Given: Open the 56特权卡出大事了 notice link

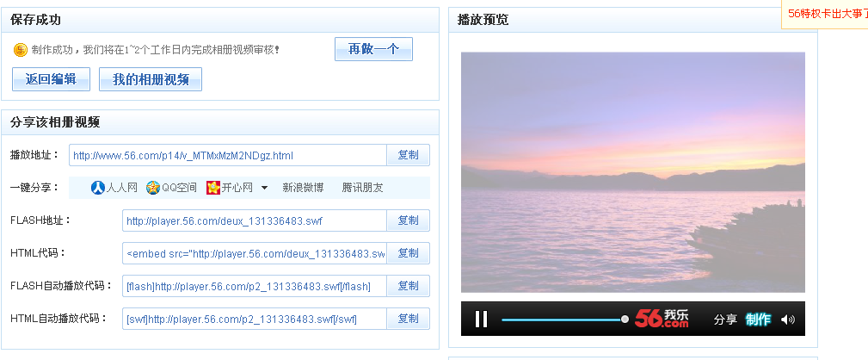Looking at the screenshot, I should tap(828, 14).
